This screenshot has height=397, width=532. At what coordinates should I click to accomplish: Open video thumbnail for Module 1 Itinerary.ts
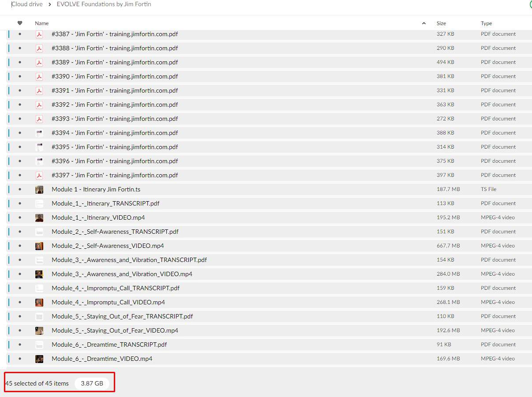pyautogui.click(x=39, y=189)
